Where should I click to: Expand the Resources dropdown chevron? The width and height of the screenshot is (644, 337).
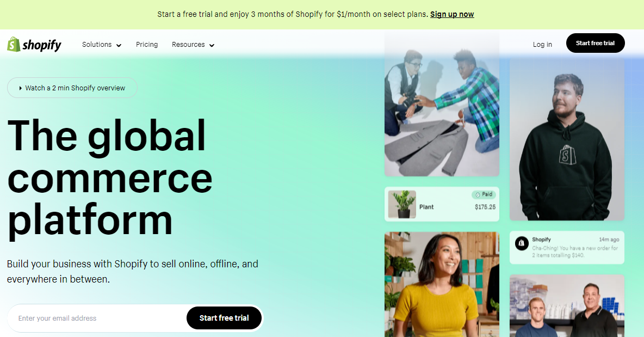[x=212, y=45]
